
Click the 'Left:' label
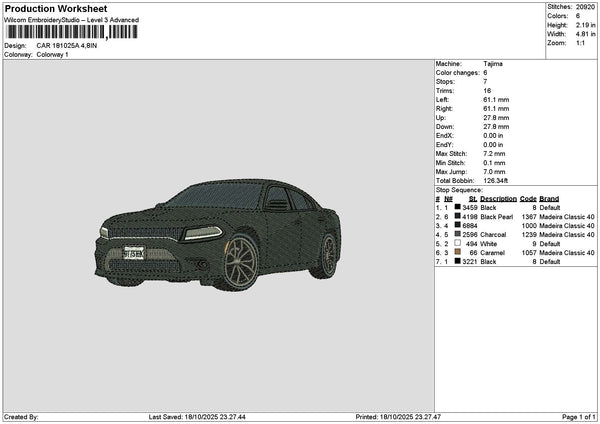tap(442, 100)
